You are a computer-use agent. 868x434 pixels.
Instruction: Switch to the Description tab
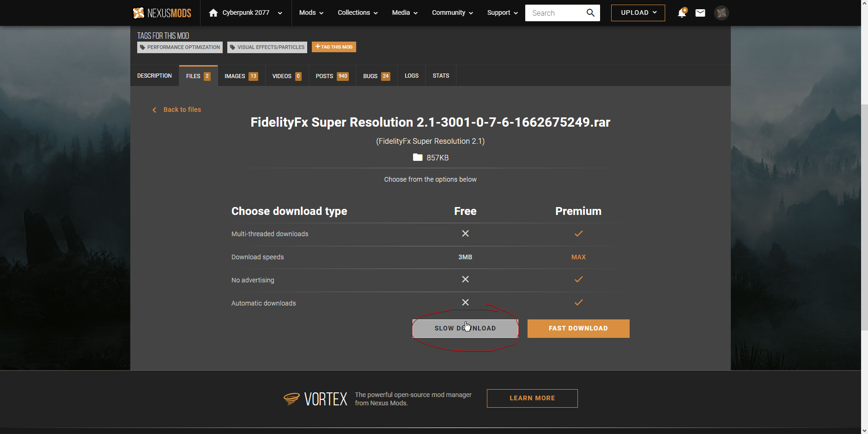pyautogui.click(x=154, y=76)
